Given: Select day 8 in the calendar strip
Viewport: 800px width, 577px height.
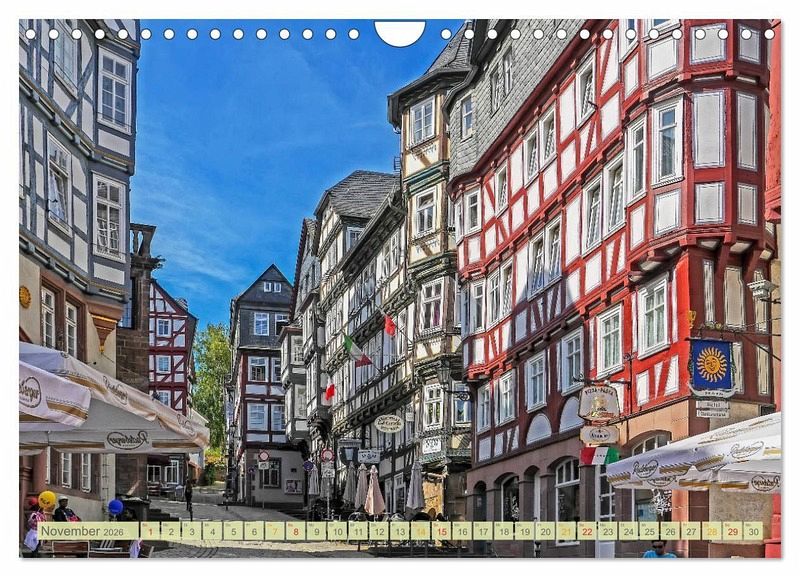Looking at the screenshot, I should 296,531.
